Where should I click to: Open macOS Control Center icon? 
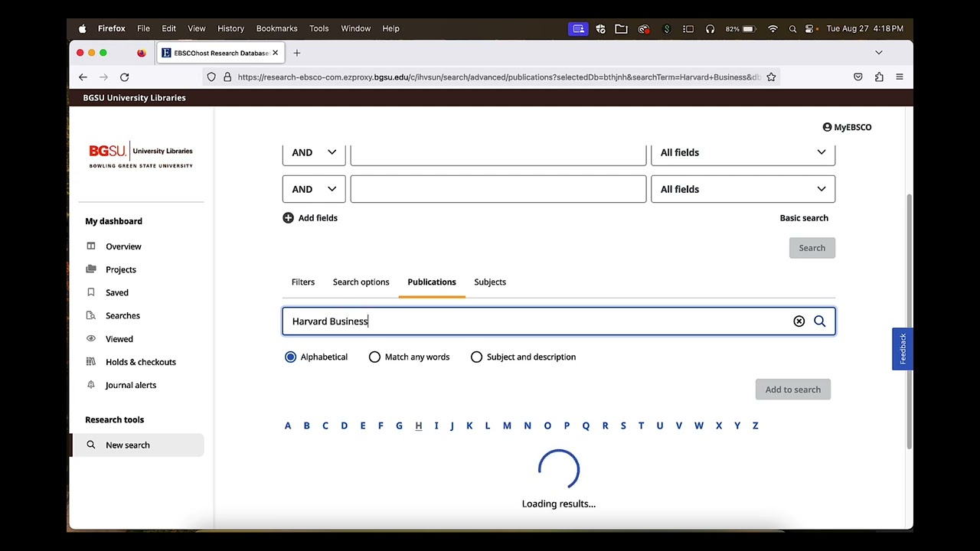[811, 28]
